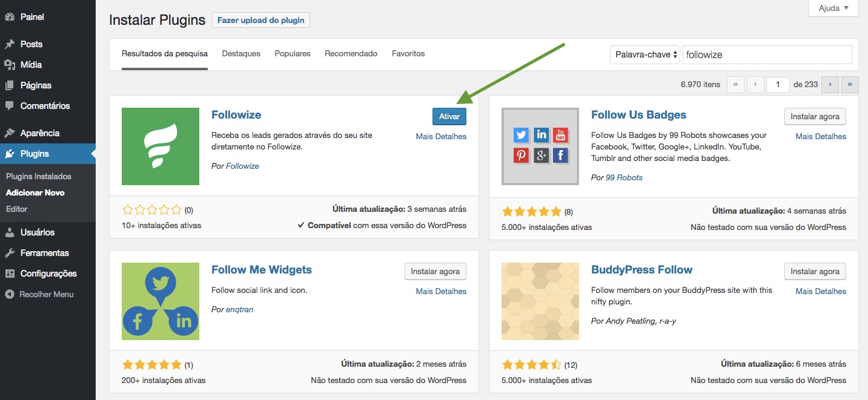Open the Follow Us Badges plugin thumbnail
The width and height of the screenshot is (868, 400).
click(x=540, y=146)
